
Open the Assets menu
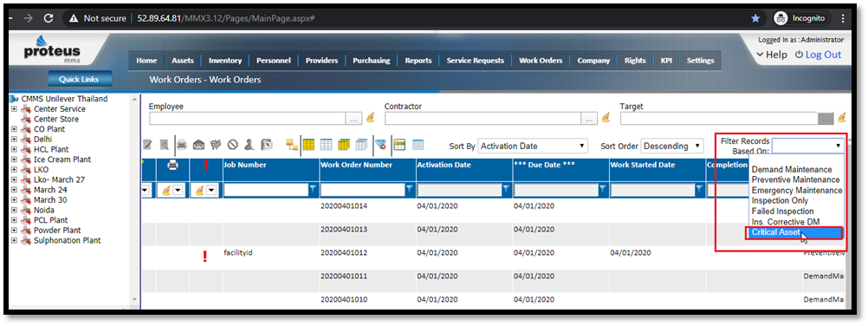click(x=183, y=61)
